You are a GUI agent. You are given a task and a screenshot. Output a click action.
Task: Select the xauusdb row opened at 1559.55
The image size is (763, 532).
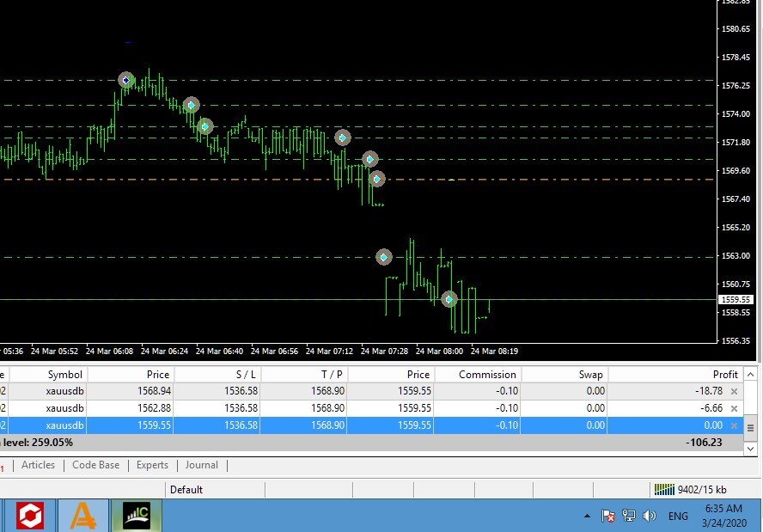click(372, 425)
